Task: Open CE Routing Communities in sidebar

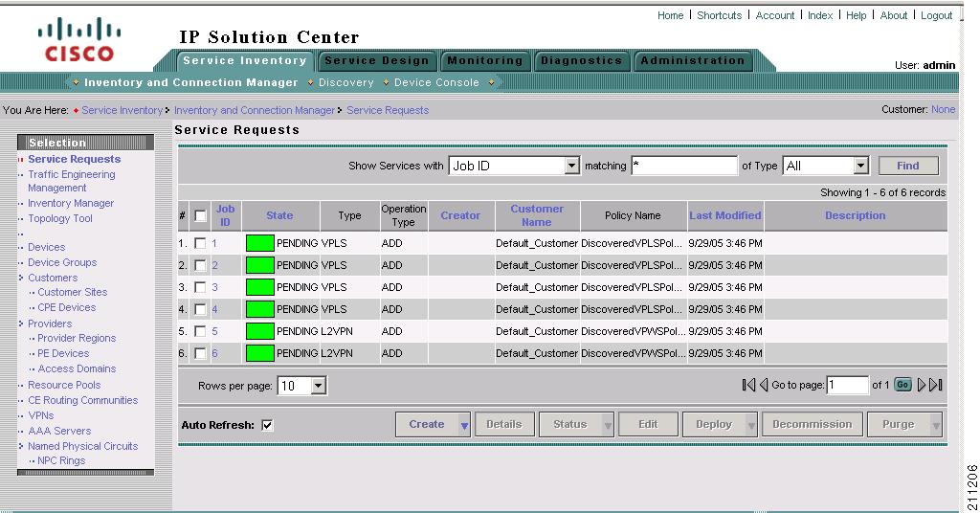Action: click(82, 400)
